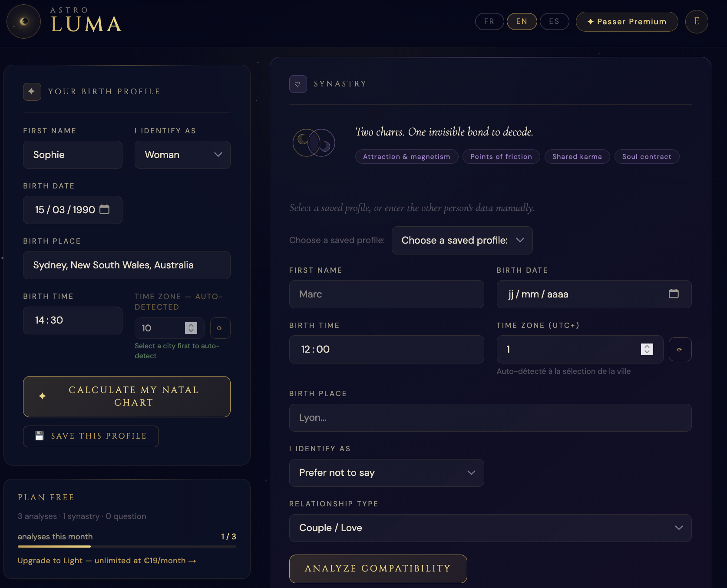Open the calendar picker for Sophie's birth date
Image resolution: width=727 pixels, height=588 pixels.
[x=105, y=209]
